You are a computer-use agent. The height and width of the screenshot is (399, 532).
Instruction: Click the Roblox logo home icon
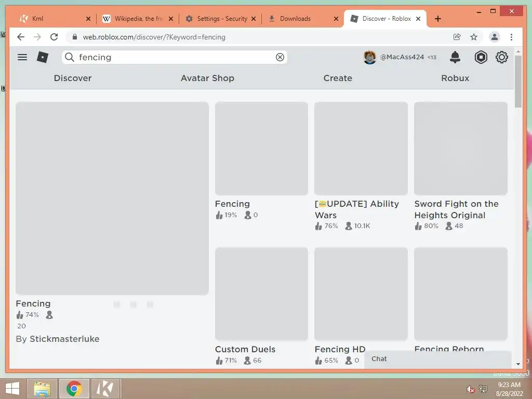(x=43, y=57)
